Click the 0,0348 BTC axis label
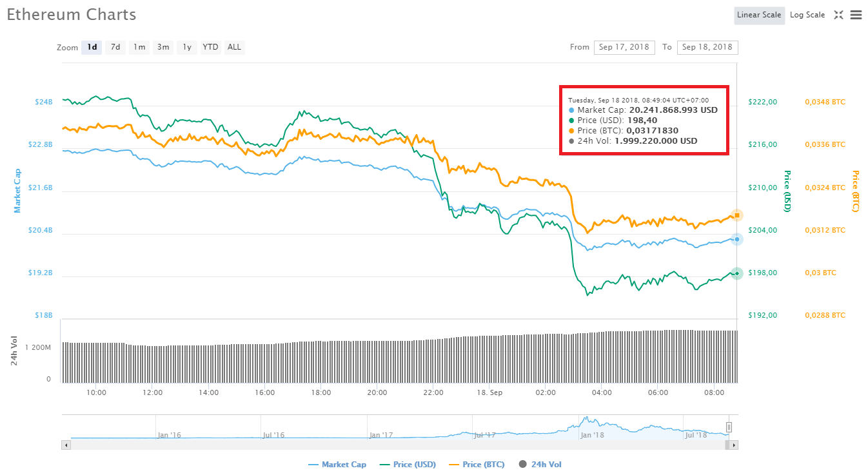Image resolution: width=868 pixels, height=473 pixels. click(x=825, y=102)
